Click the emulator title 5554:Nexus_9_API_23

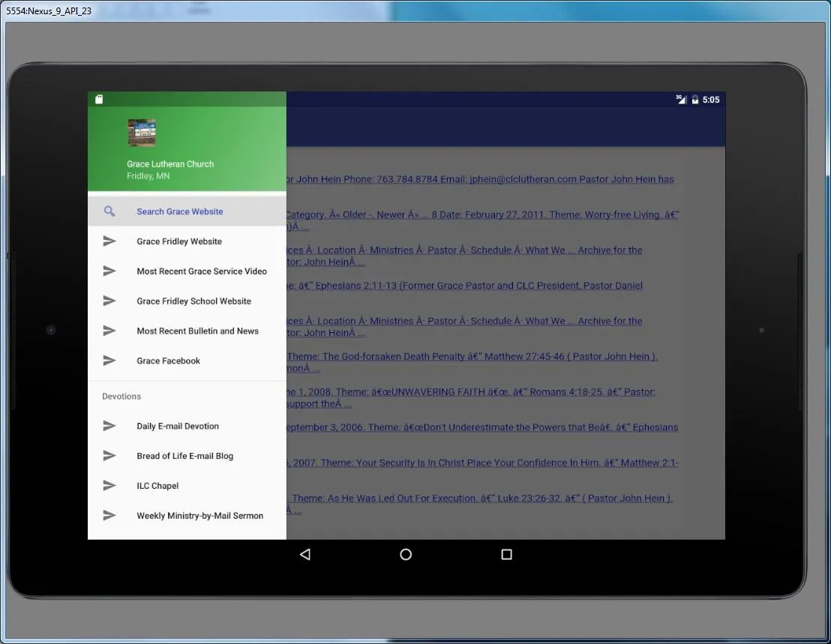[x=49, y=10]
